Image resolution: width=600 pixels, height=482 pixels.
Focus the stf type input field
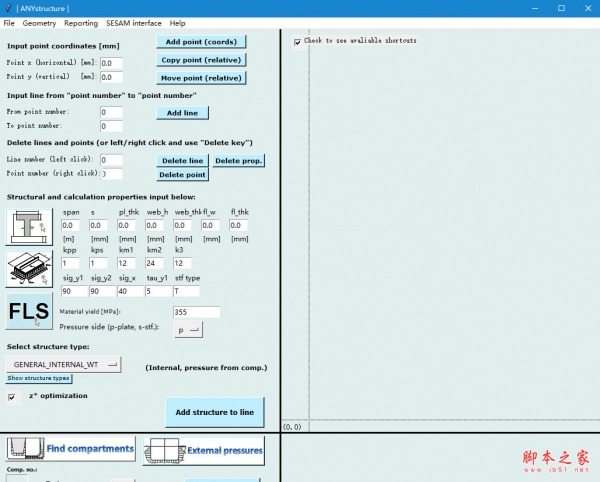tap(186, 291)
